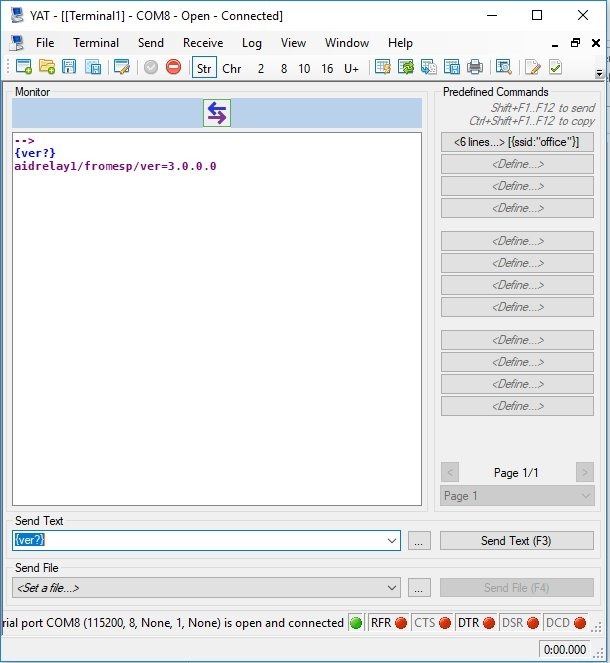Click the predefined command ssid:"office" button
This screenshot has width=610, height=663.
pos(517,142)
